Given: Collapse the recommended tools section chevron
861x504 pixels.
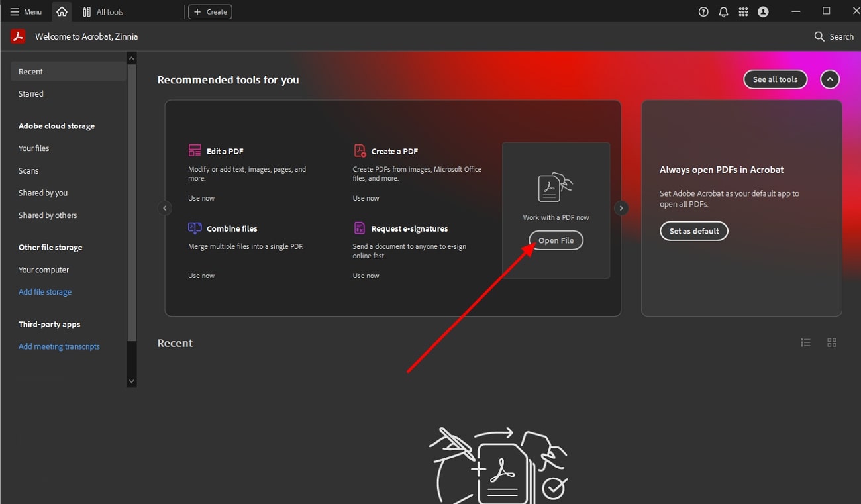Looking at the screenshot, I should tap(830, 79).
